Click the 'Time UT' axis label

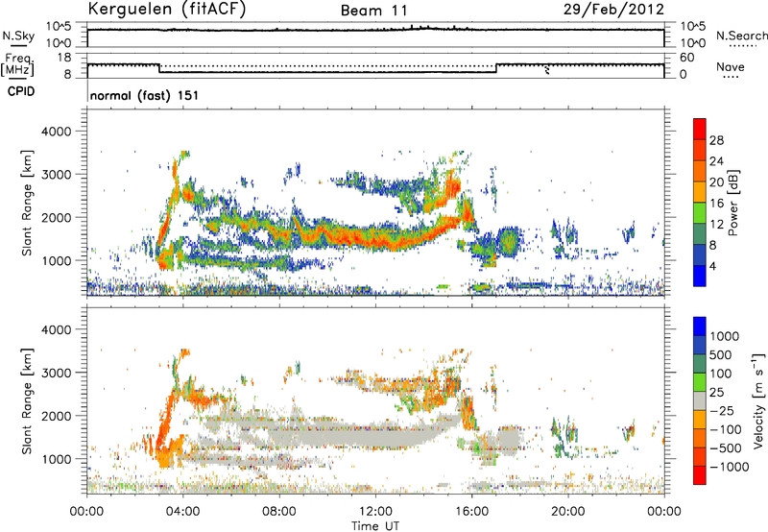click(375, 526)
